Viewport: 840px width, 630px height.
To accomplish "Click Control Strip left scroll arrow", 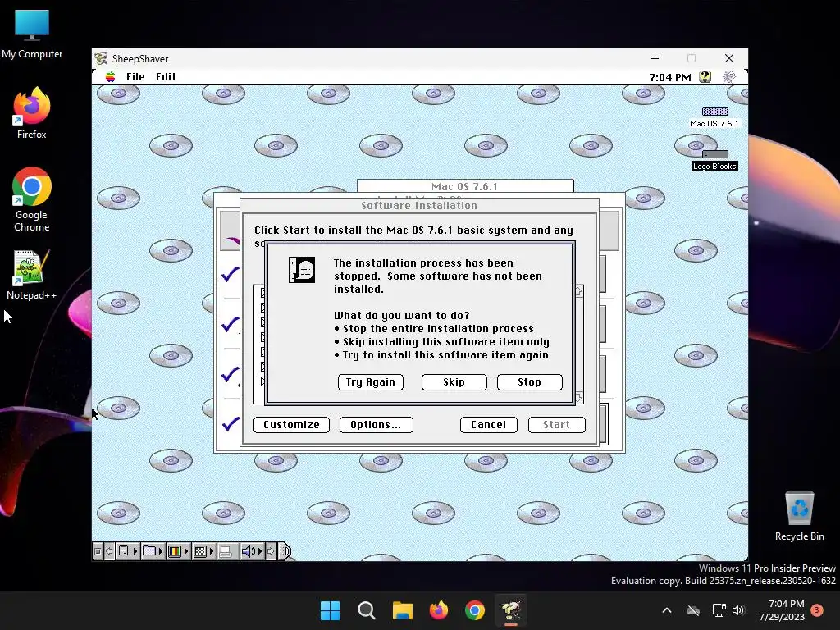I will (109, 551).
